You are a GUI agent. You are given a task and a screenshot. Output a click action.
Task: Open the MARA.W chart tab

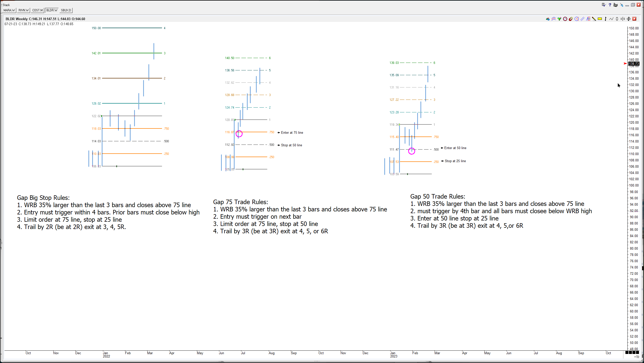click(x=9, y=10)
